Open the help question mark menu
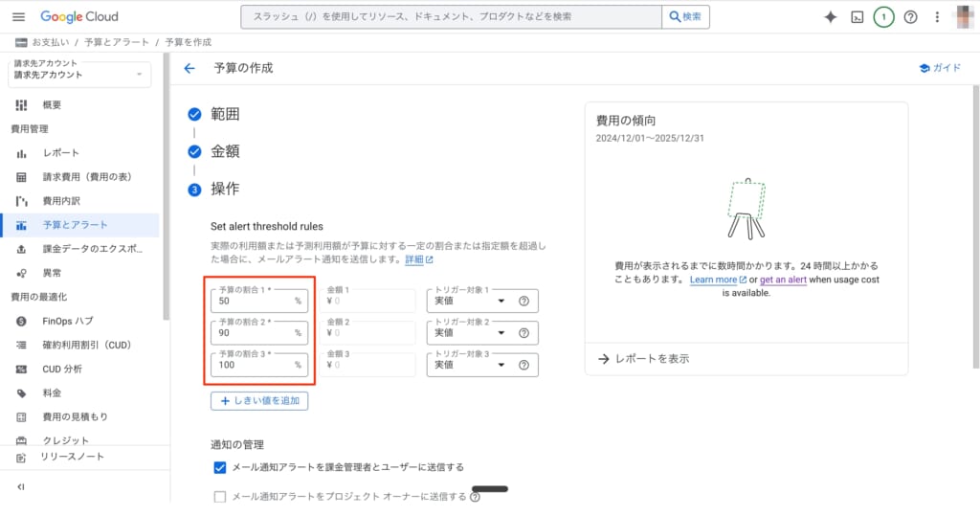 point(911,17)
